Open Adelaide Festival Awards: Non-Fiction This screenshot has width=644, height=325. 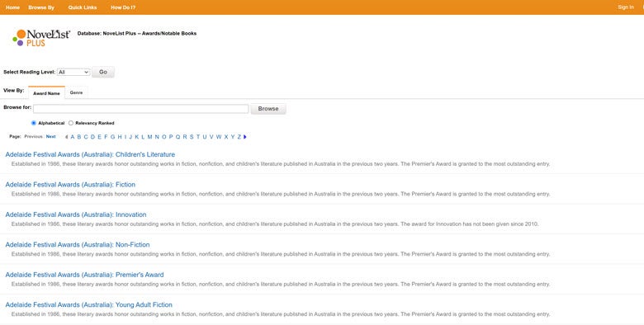coord(78,244)
